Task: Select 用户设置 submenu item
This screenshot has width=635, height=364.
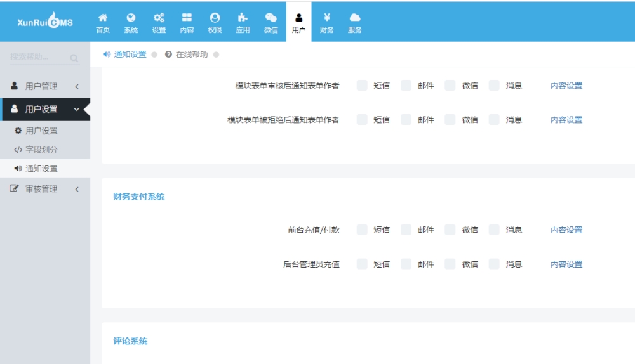Action: [x=45, y=131]
